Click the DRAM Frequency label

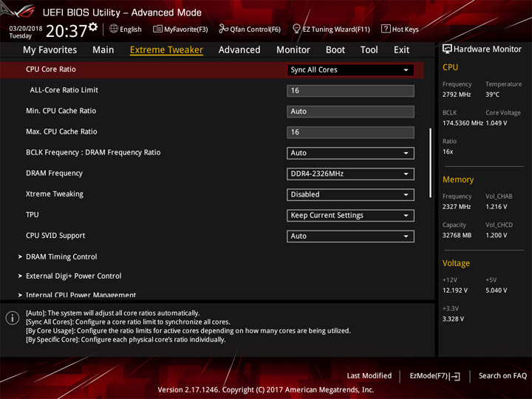(x=54, y=174)
